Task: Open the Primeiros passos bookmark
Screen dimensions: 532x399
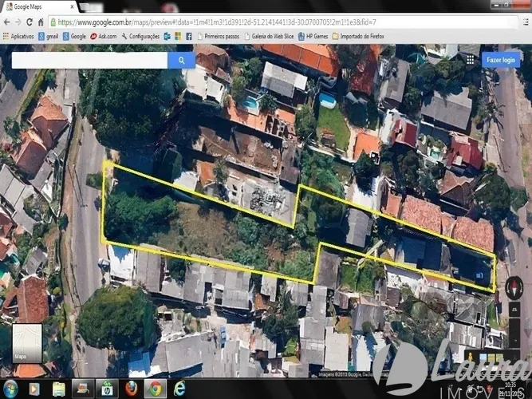Action: [x=219, y=37]
